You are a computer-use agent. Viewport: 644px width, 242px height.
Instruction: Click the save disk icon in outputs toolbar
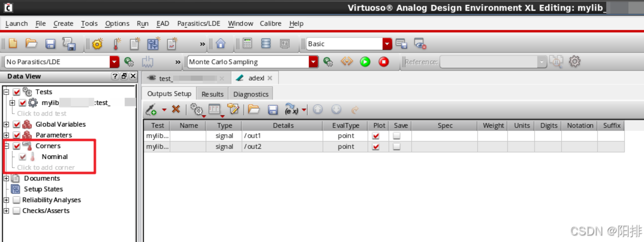(x=273, y=110)
